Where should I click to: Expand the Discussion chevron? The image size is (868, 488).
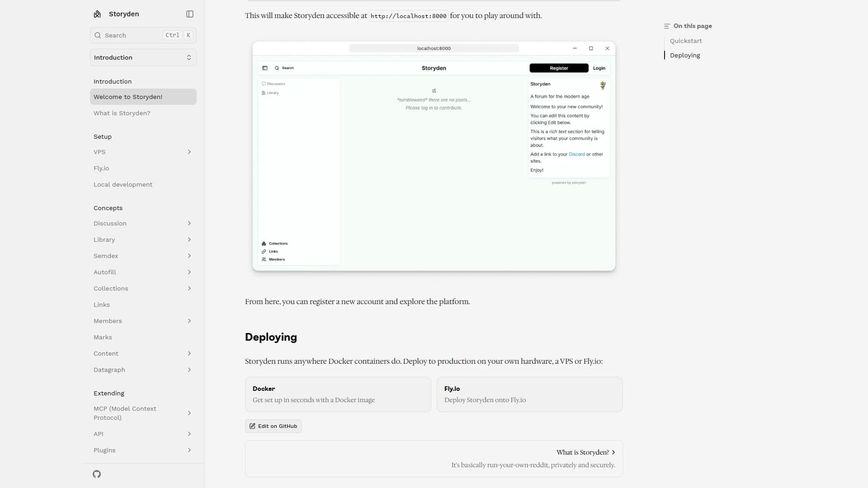(x=189, y=223)
